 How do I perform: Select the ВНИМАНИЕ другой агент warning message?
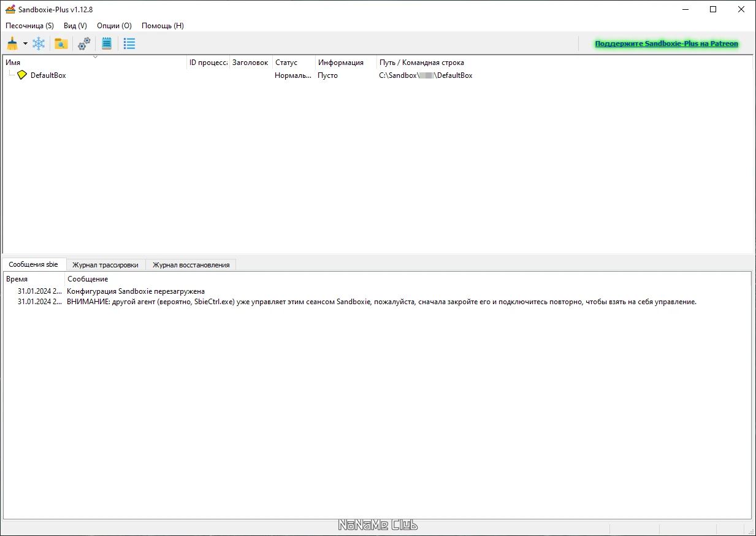click(x=381, y=302)
